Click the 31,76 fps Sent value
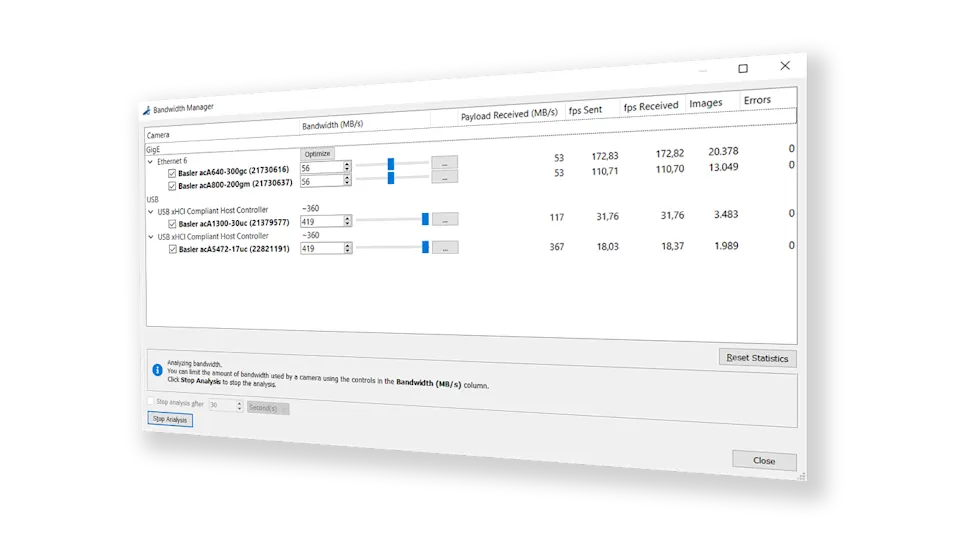Image resolution: width=960 pixels, height=540 pixels. [607, 217]
